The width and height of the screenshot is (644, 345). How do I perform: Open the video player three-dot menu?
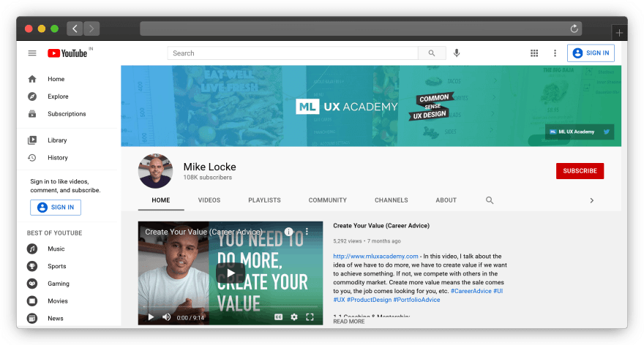(307, 232)
